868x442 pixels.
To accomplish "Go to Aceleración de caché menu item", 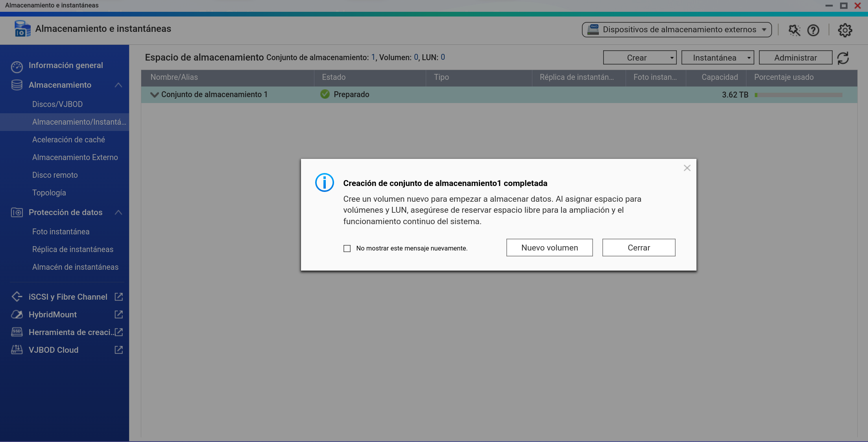I will 68,140.
